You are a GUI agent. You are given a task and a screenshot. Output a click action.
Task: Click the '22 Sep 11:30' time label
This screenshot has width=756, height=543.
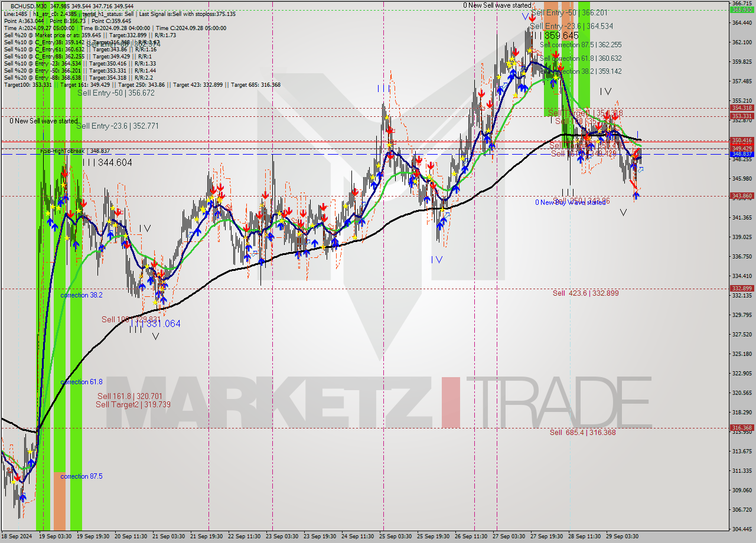246,537
